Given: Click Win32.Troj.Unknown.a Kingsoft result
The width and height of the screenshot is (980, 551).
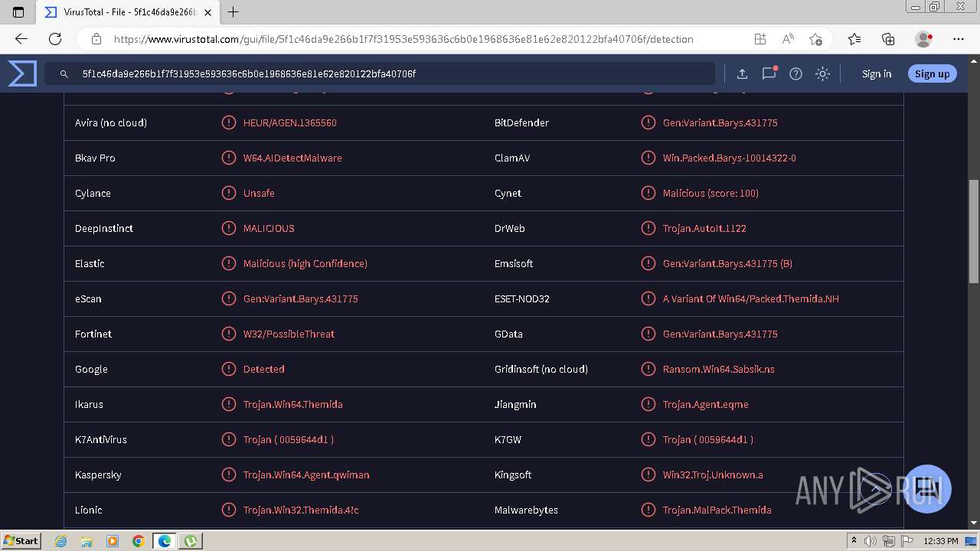Looking at the screenshot, I should 713,474.
